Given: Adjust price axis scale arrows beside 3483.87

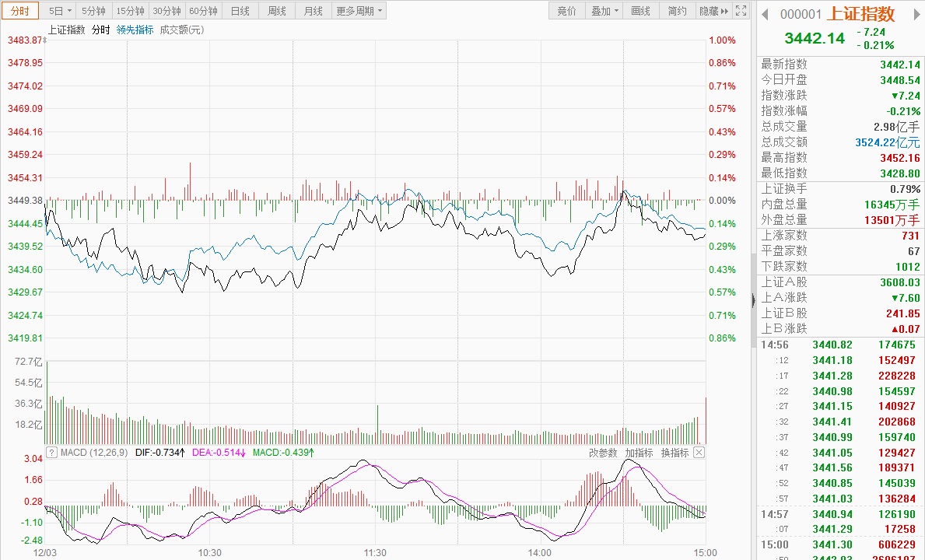Looking at the screenshot, I should click(45, 40).
